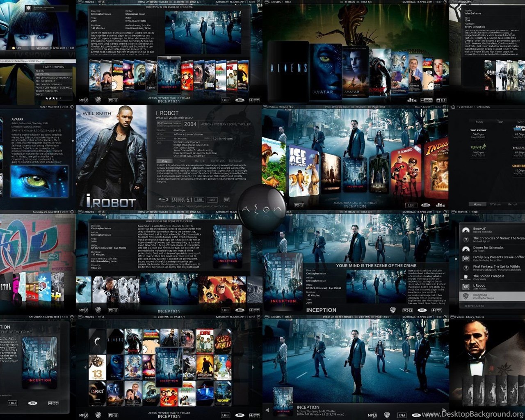The width and height of the screenshot is (525, 420).
Task: Select the Tue column header in TV Schedule
Action: click(500, 122)
